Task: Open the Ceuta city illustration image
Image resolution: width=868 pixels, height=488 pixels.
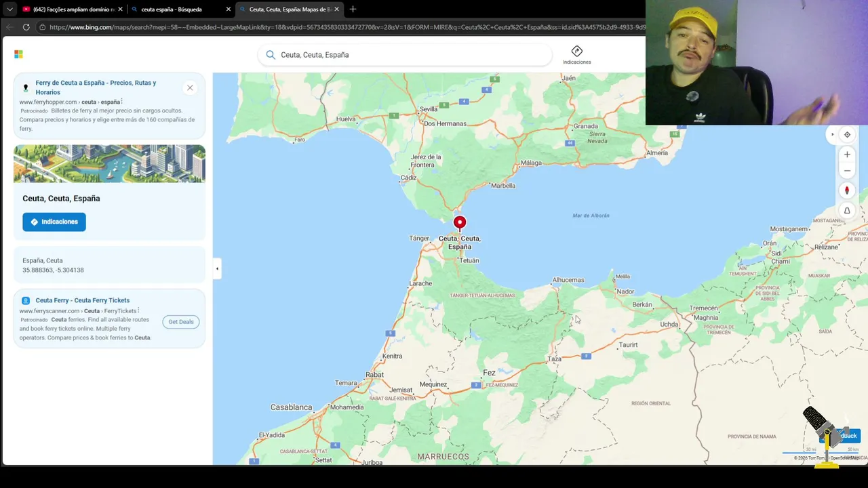Action: tap(109, 163)
